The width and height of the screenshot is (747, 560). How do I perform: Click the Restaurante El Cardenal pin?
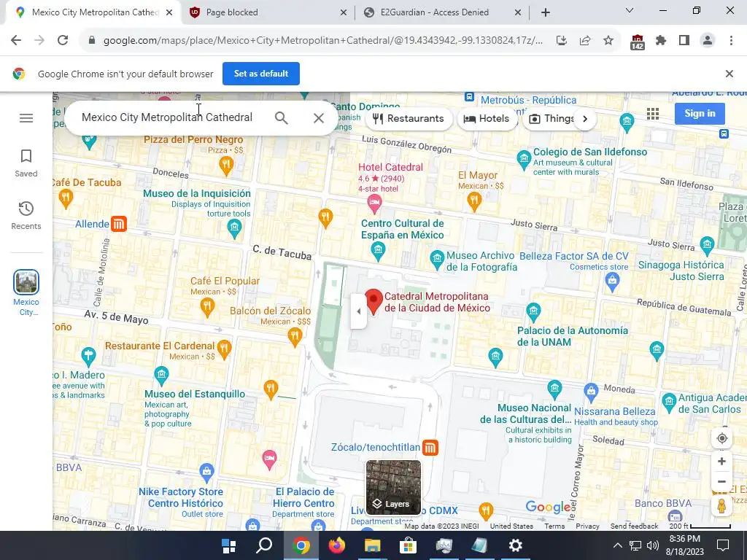224,349
